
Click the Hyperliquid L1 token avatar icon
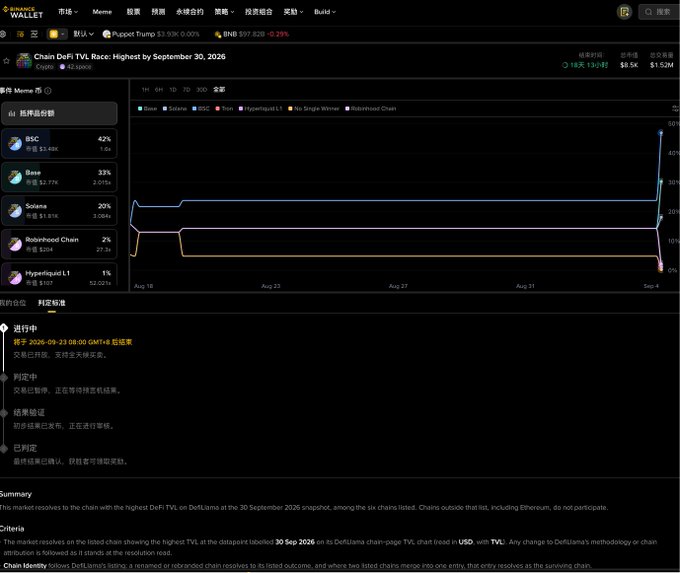[15, 278]
